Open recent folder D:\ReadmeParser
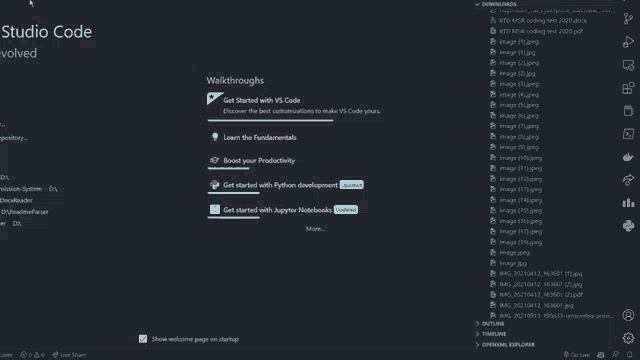The image size is (640, 360). tap(24, 212)
